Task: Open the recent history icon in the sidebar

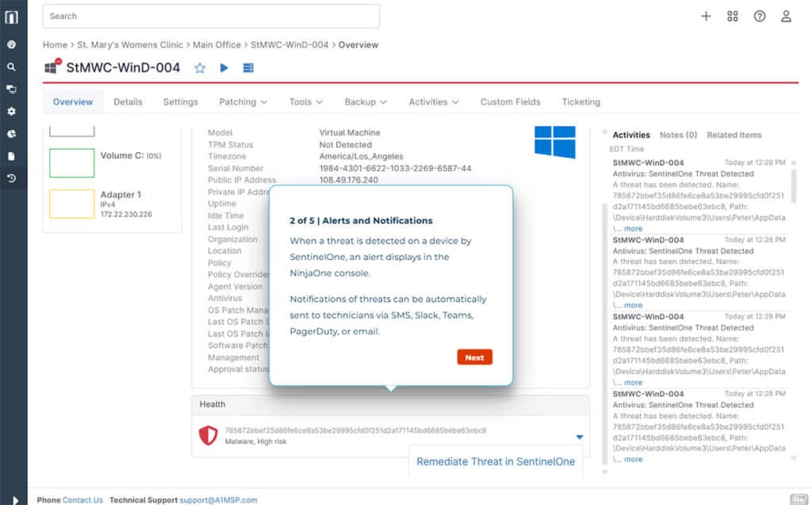Action: tap(11, 178)
